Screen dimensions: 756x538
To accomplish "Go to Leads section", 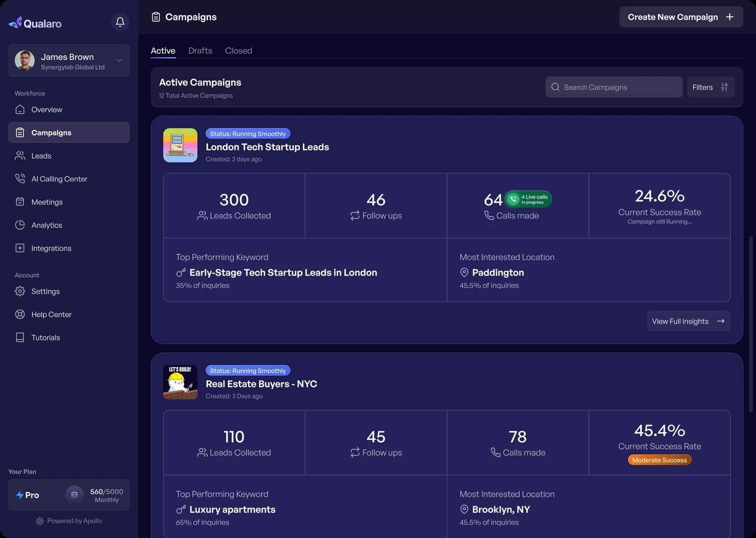I will click(69, 156).
